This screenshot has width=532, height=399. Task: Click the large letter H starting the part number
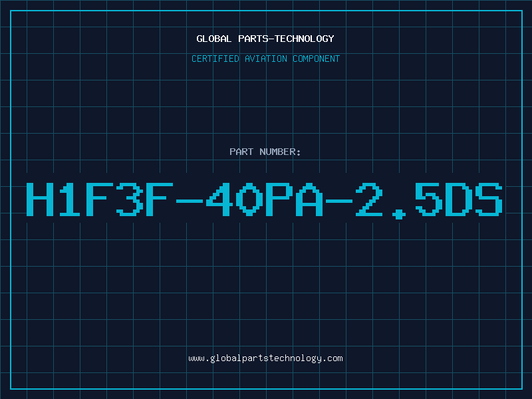tap(40, 199)
